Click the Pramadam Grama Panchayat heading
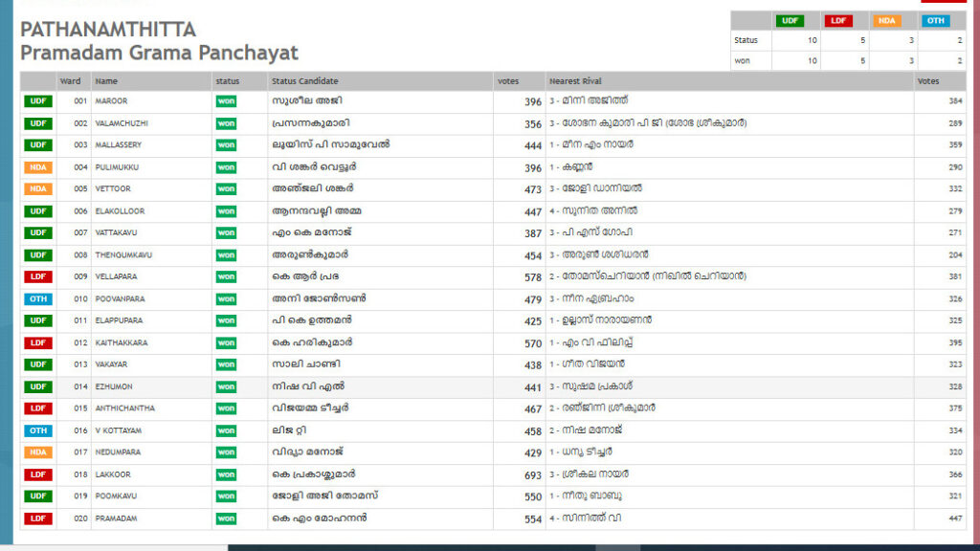Image resolution: width=980 pixels, height=551 pixels. tap(159, 54)
